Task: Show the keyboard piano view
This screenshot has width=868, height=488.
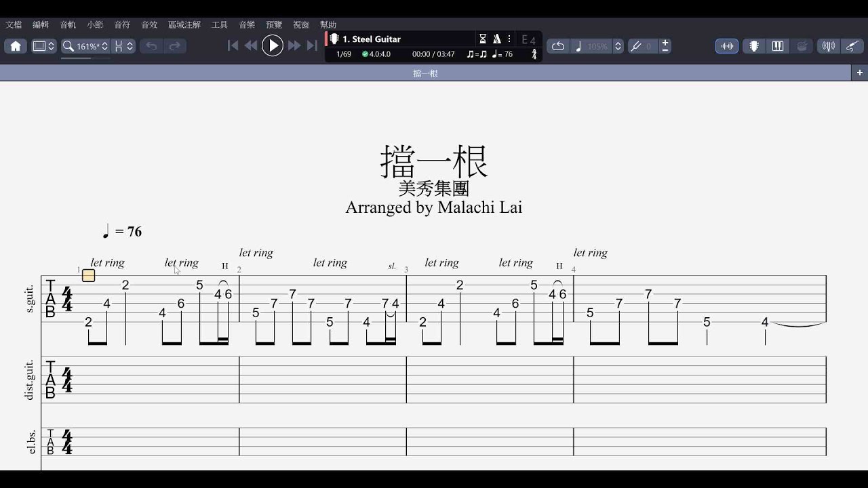Action: click(778, 46)
